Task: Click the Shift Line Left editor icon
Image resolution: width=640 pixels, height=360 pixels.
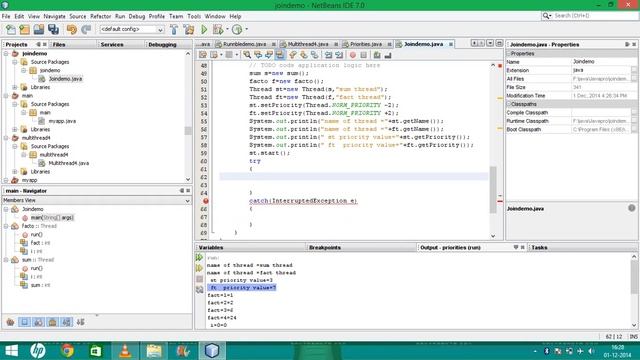Action: tap(329, 55)
